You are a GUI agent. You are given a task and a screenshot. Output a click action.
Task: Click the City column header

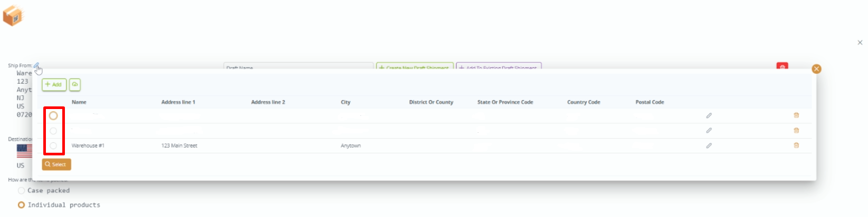click(x=346, y=102)
